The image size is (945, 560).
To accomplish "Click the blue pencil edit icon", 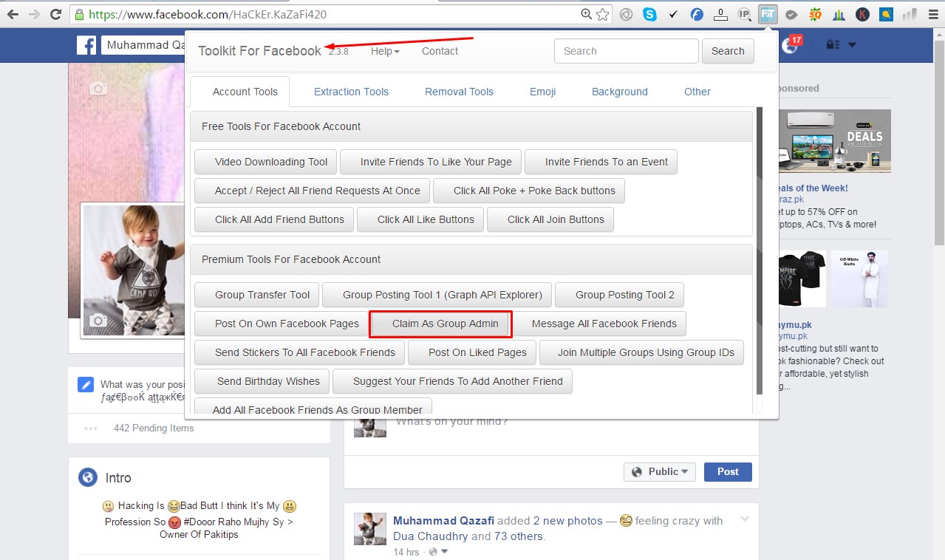I will click(x=86, y=385).
